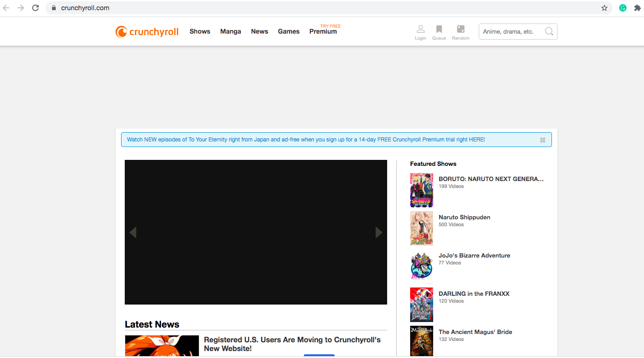The image size is (644, 358).
Task: Click the '132 Videos' count text
Action: click(451, 339)
